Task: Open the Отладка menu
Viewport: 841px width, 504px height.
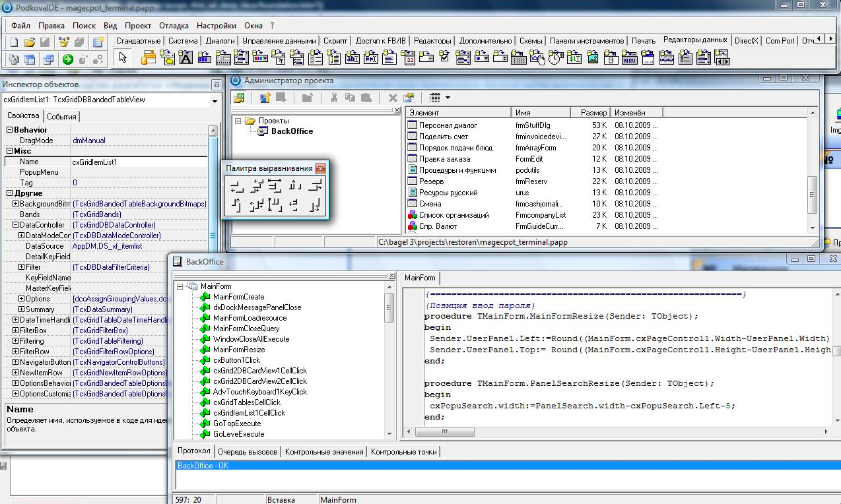Action: click(x=174, y=26)
